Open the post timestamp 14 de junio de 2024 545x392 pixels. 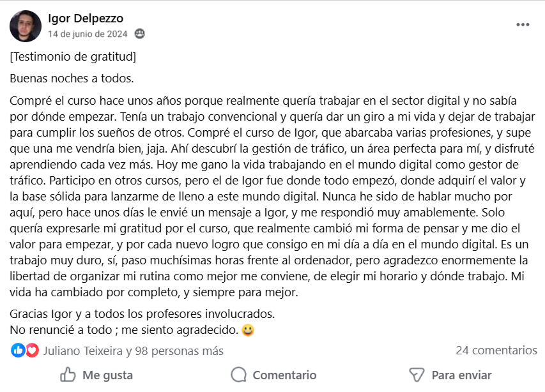point(88,34)
